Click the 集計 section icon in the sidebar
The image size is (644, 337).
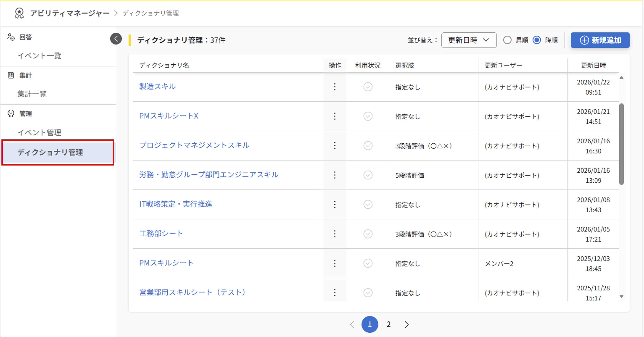coord(11,75)
